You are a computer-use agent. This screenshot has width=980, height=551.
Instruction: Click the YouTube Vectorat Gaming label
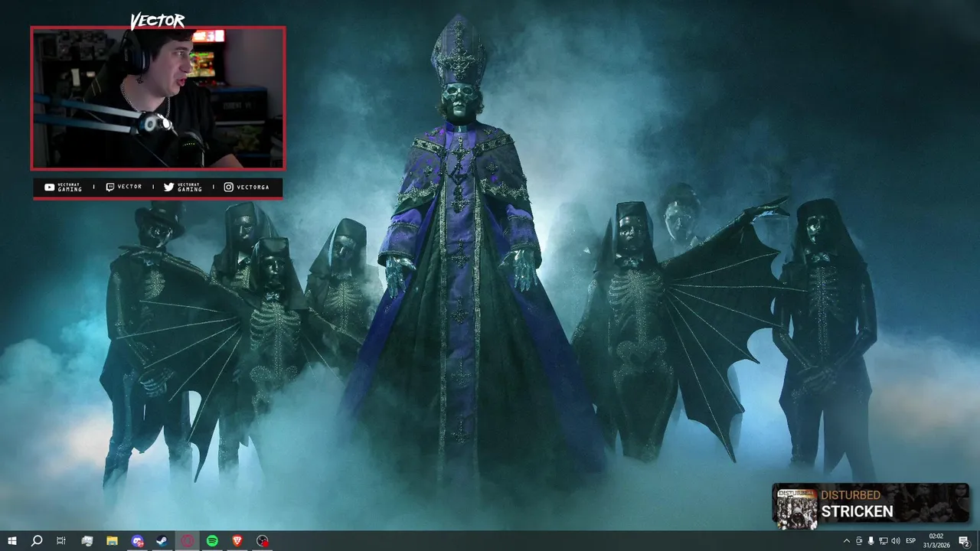(x=64, y=187)
